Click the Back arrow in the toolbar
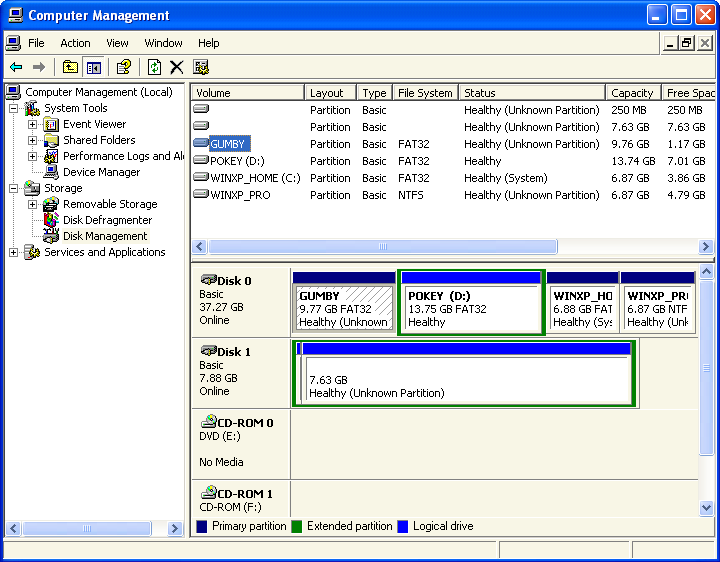 pos(16,67)
